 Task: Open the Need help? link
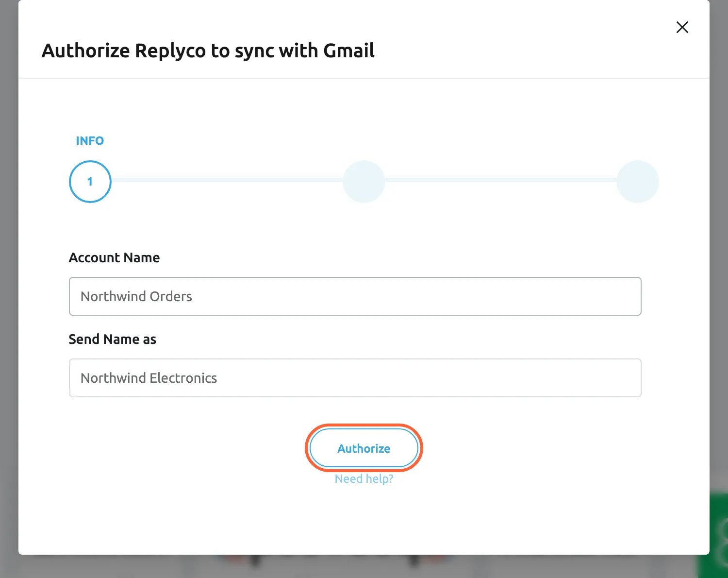click(x=364, y=479)
